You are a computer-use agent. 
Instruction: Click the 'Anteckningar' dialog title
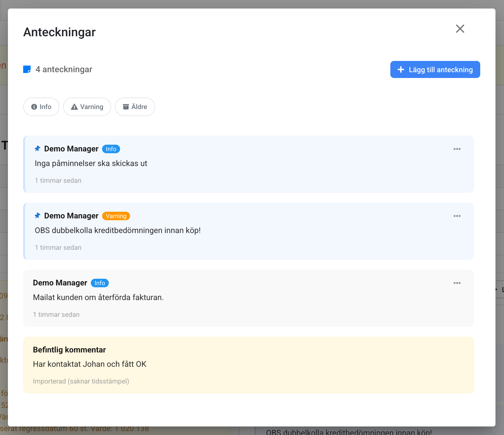coord(59,32)
